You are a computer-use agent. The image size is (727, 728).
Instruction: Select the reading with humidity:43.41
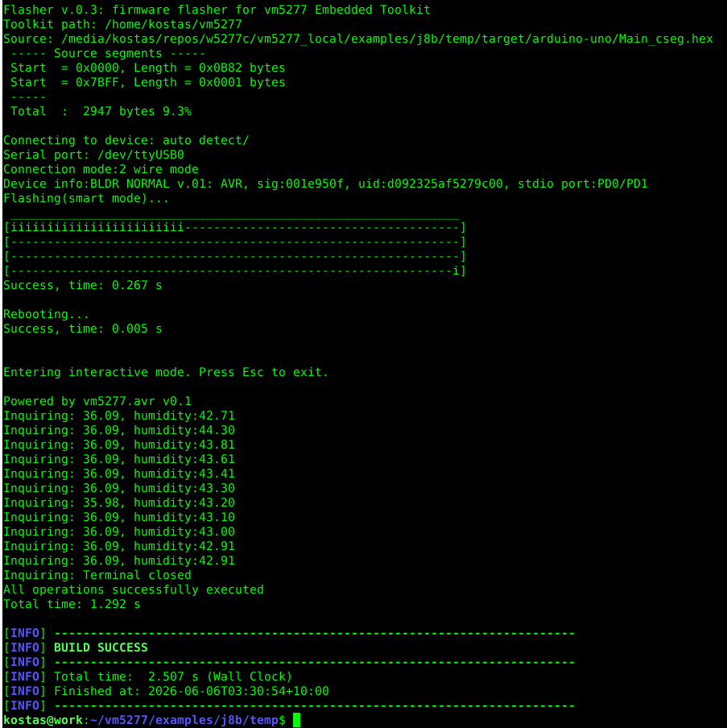click(119, 474)
